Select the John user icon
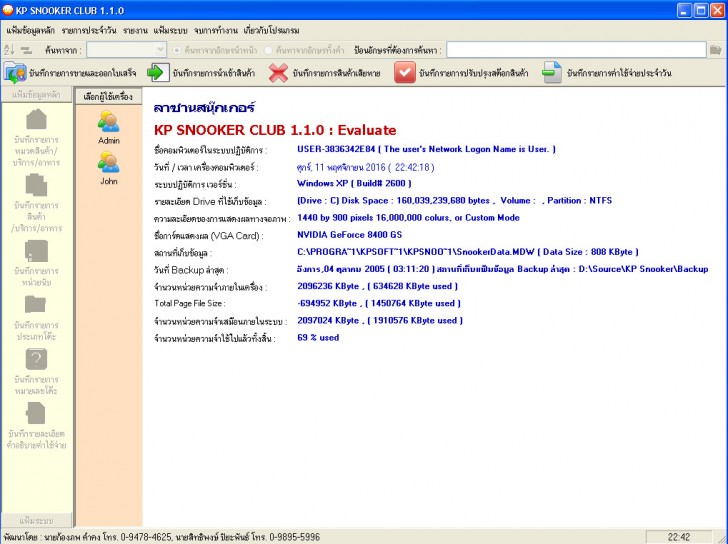The width and height of the screenshot is (728, 544). pos(109,162)
